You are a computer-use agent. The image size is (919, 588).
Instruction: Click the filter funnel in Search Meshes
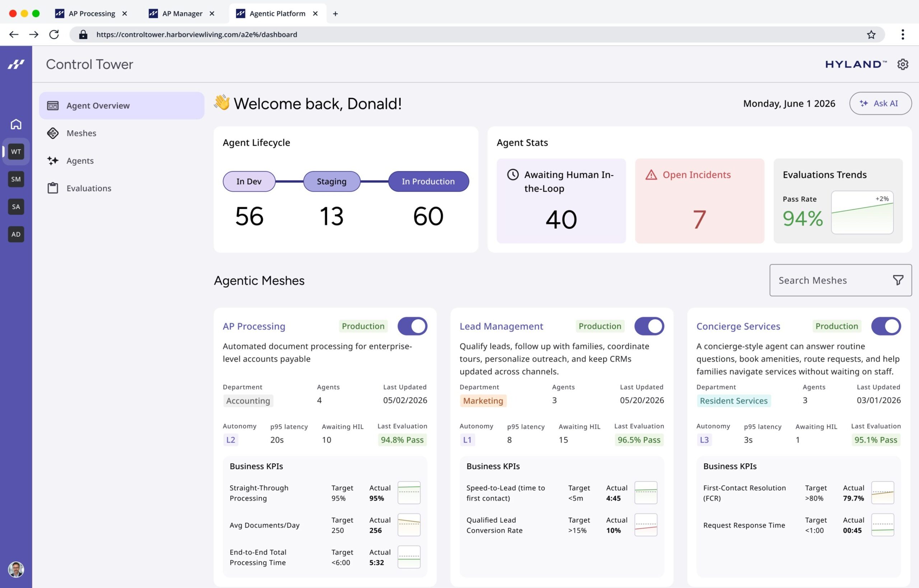898,280
